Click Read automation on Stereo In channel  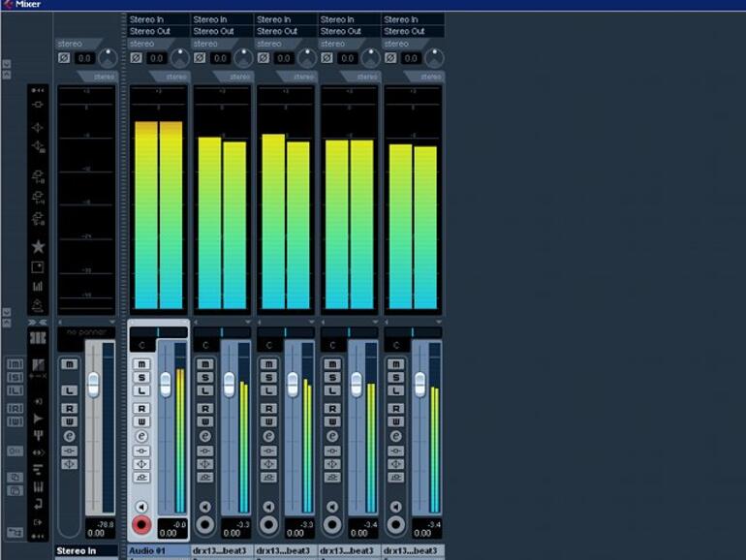click(69, 409)
